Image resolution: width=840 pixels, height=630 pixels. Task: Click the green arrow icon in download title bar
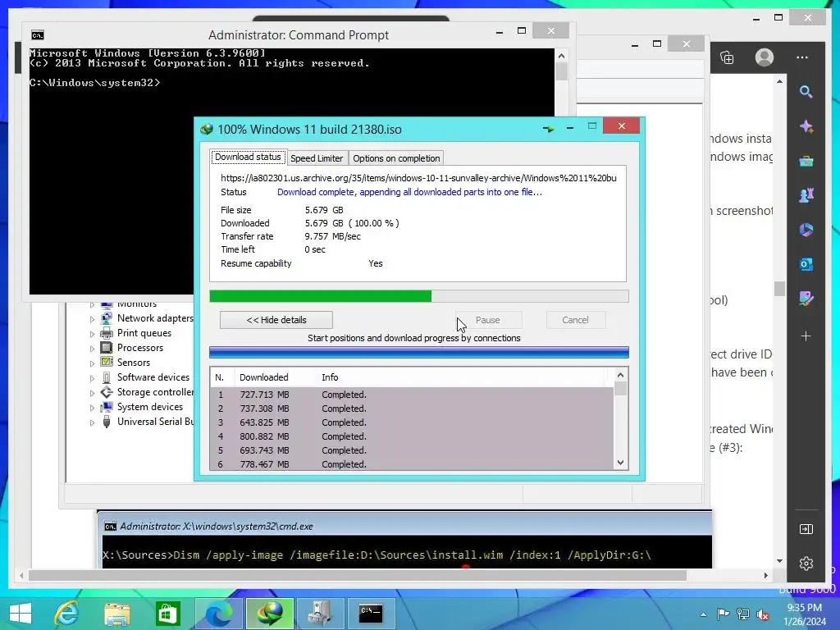click(548, 129)
